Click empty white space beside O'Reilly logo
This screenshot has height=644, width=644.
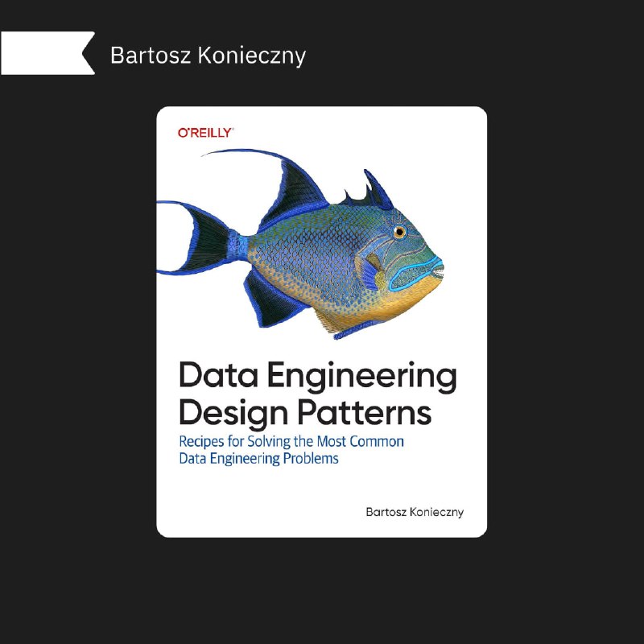click(362, 131)
